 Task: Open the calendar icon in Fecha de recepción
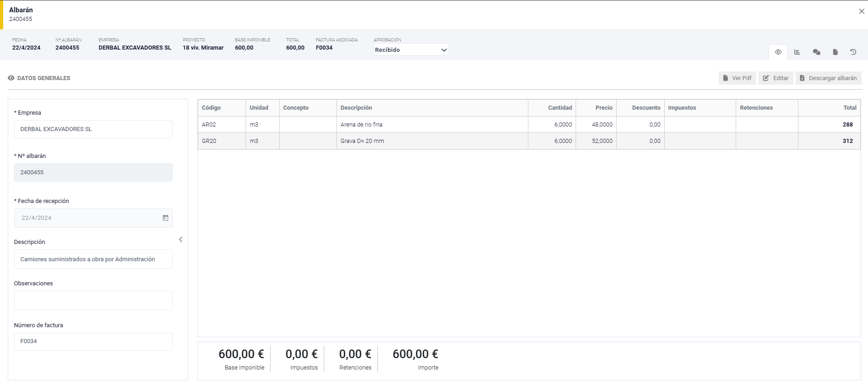[166, 218]
